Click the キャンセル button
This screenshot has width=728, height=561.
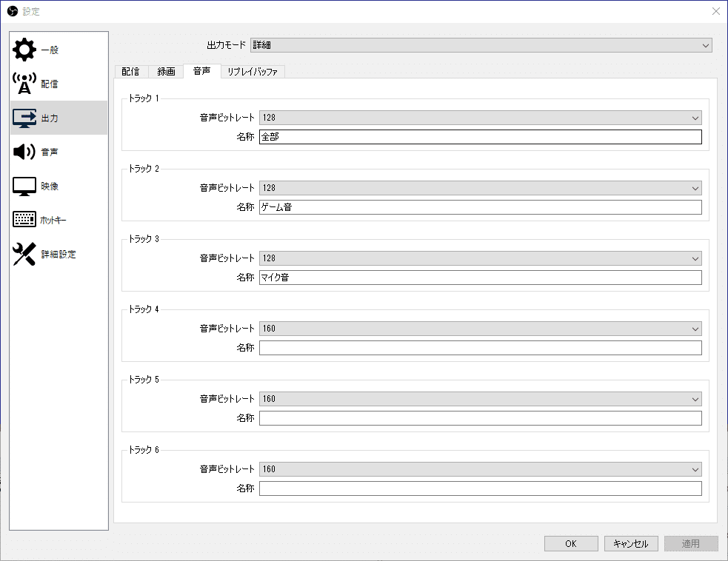point(631,543)
